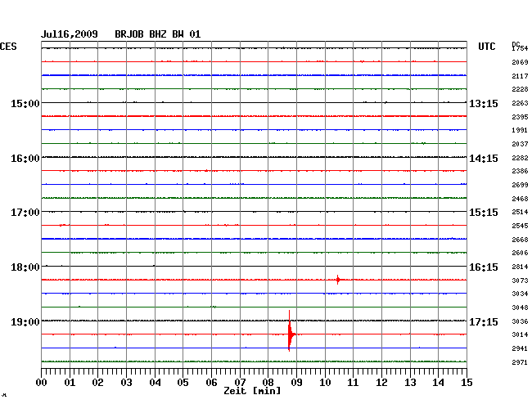Screen dimensions: 532x404
Task: Click the 17:15 UTC time label
Action: [x=484, y=321]
